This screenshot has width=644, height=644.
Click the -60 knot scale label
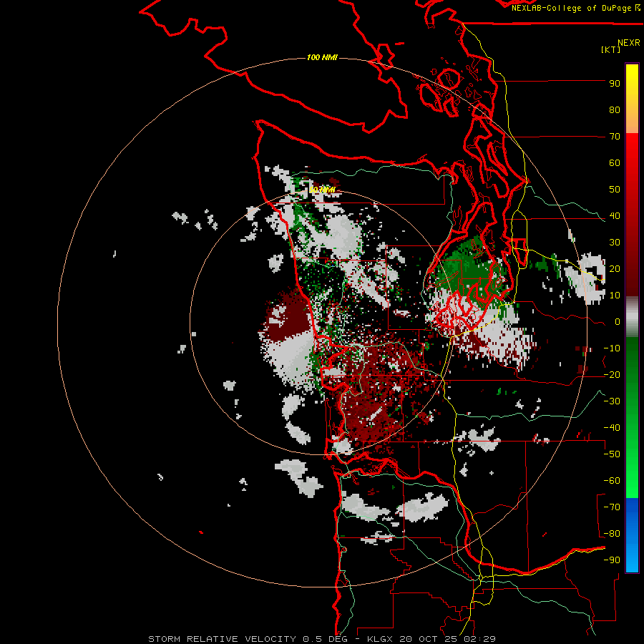click(x=612, y=481)
